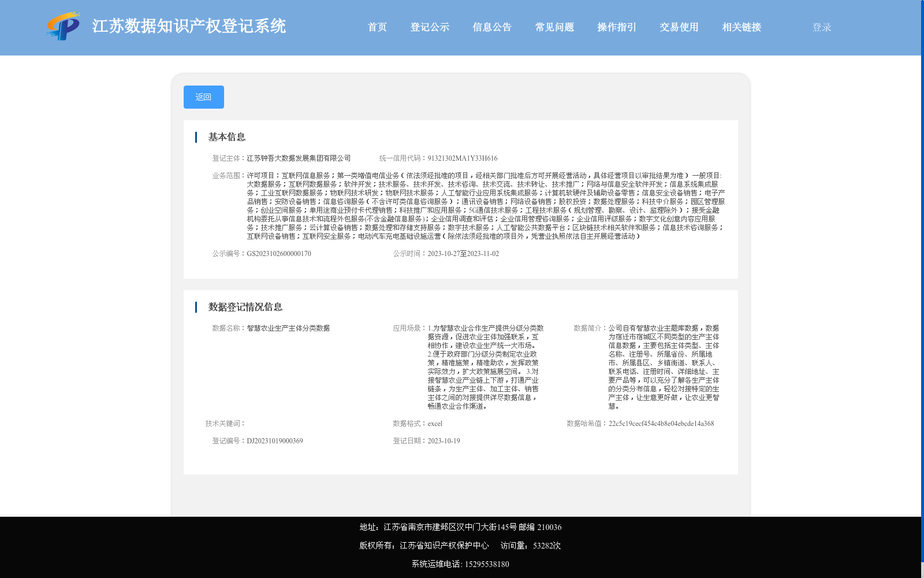
Task: Open the 信息公告 menu
Action: click(492, 27)
